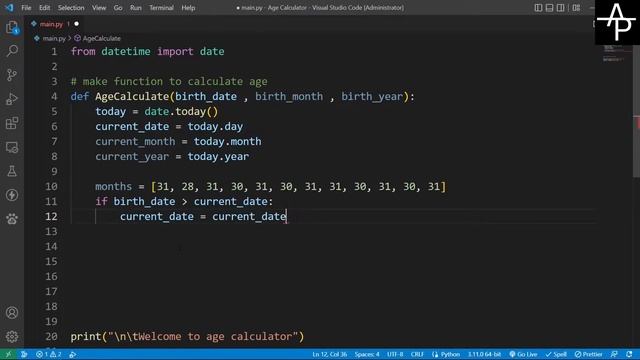Toggle Spell checker in status bar
Screen dimensions: 640x360
(556, 354)
